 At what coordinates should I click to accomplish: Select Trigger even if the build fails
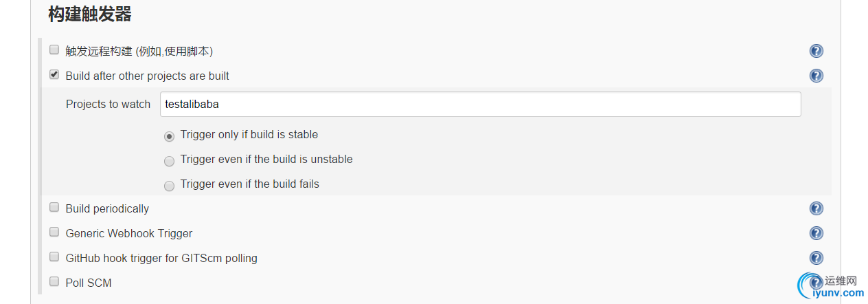(x=169, y=186)
